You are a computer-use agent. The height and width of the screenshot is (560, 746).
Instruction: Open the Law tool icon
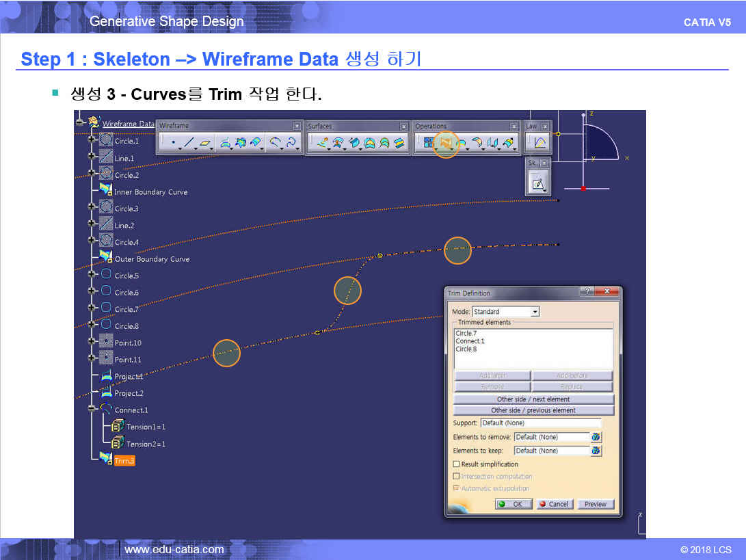[539, 143]
